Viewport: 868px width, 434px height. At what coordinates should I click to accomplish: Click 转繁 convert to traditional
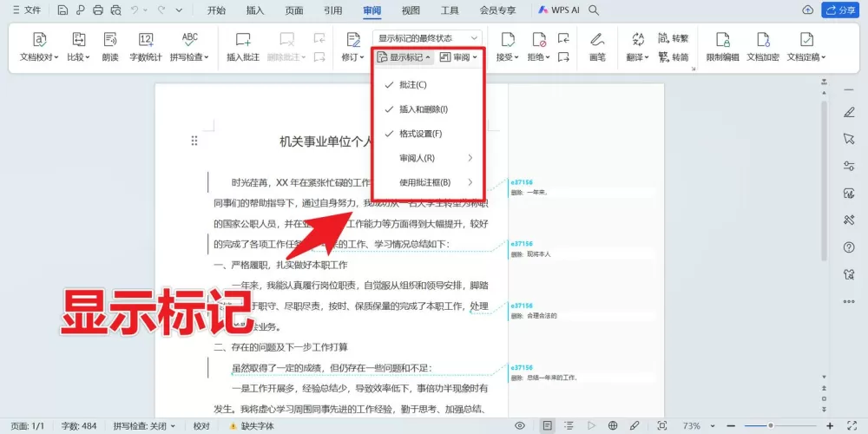pyautogui.click(x=674, y=38)
